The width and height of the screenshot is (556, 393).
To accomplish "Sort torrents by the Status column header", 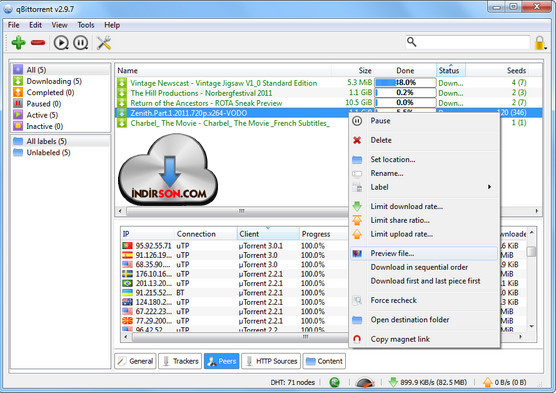I will 451,71.
